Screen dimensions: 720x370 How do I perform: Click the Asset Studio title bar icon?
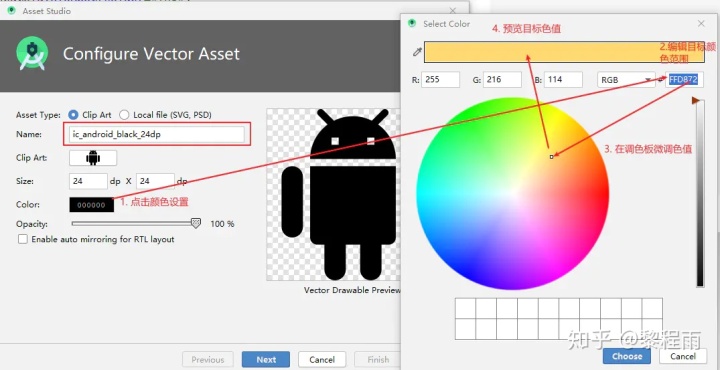point(11,10)
